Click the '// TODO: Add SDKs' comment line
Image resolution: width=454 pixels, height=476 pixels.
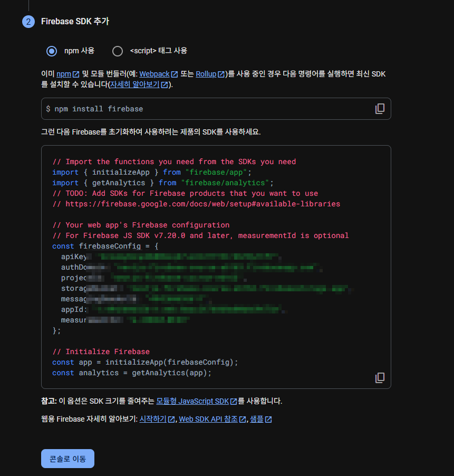tap(185, 193)
